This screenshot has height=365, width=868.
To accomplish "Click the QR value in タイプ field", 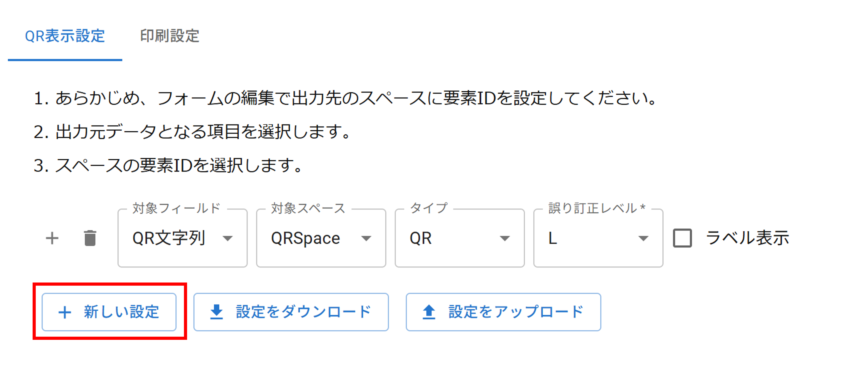I will 421,238.
